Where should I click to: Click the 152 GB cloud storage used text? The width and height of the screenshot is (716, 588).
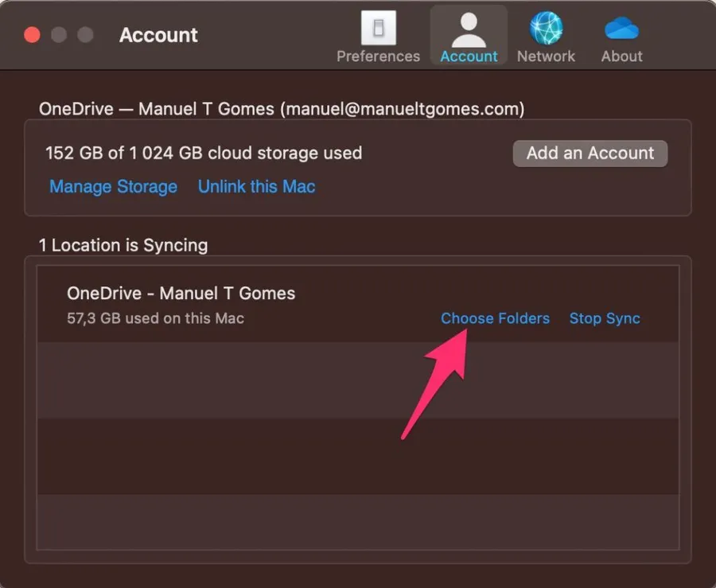204,153
